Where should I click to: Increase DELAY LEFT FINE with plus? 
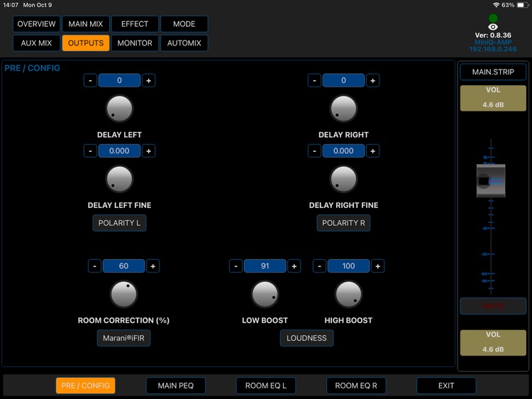click(149, 151)
